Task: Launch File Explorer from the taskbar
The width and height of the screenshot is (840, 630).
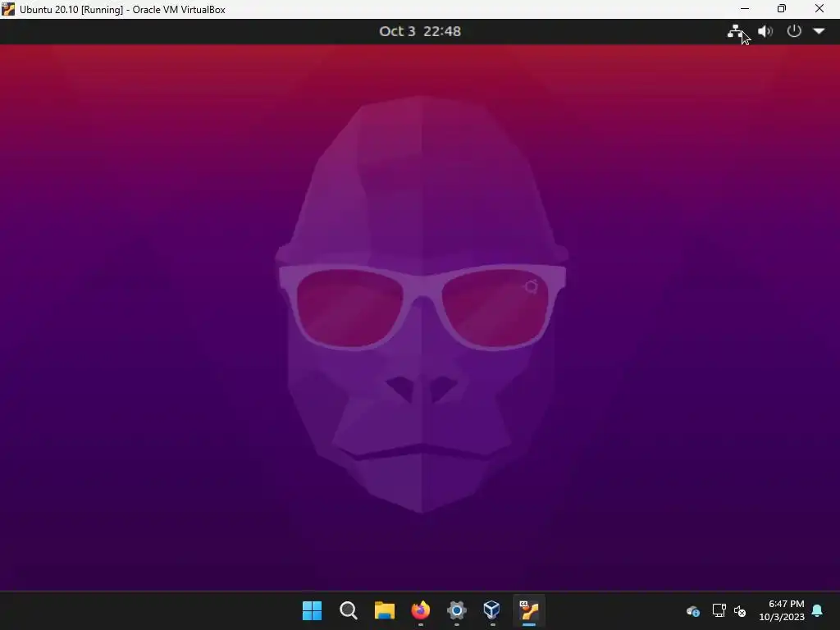Action: pos(384,610)
